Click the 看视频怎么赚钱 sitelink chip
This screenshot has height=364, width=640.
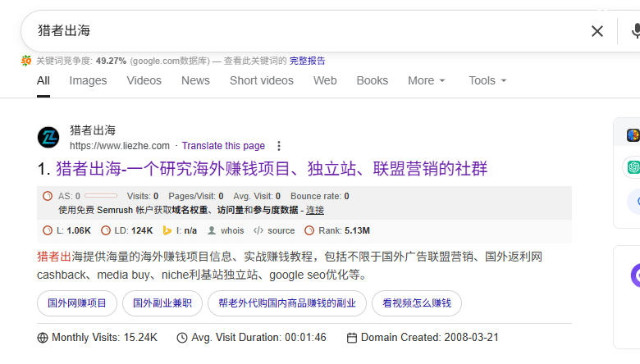[x=417, y=303]
